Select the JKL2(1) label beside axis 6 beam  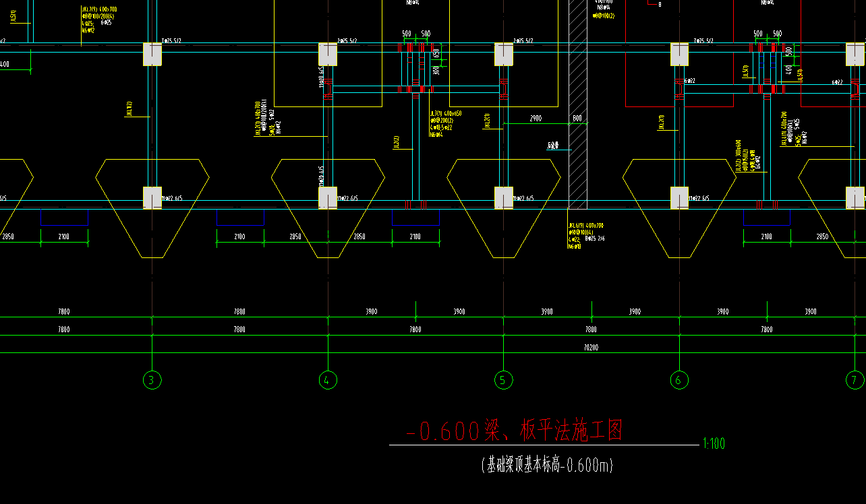tap(662, 121)
